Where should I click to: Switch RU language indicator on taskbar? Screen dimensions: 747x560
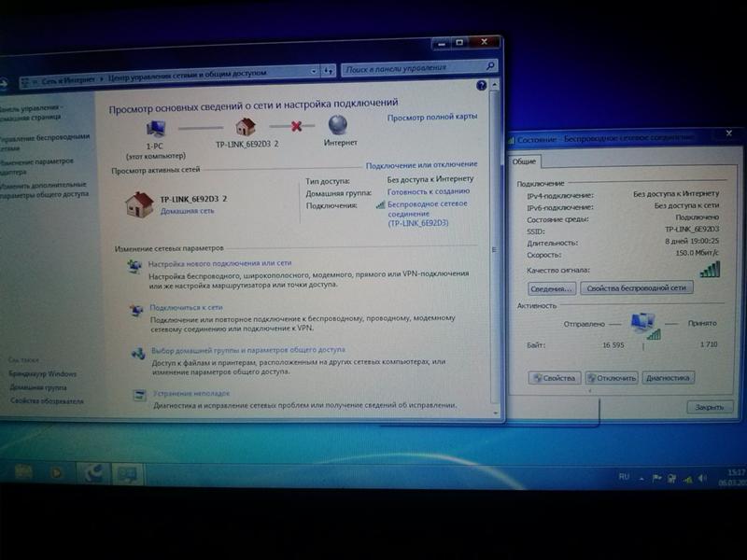point(624,477)
